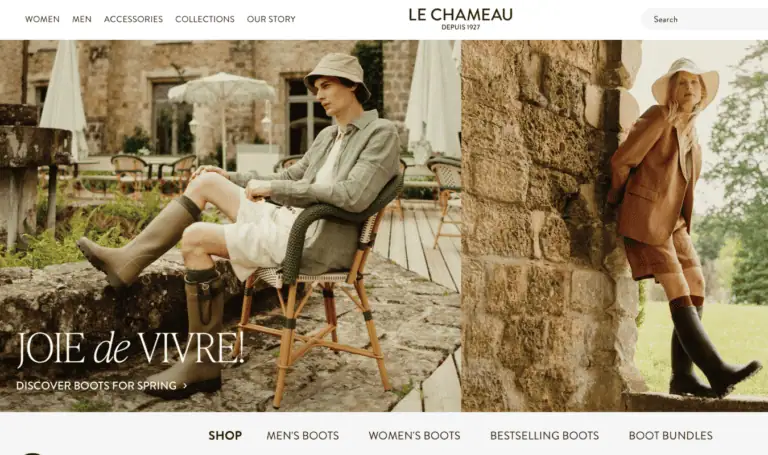
Task: Click the hero photo of man in chair
Action: click(230, 226)
